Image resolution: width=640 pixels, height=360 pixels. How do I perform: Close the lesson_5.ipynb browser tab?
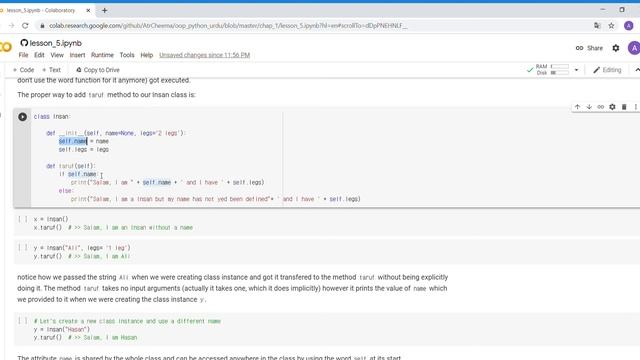click(x=88, y=10)
